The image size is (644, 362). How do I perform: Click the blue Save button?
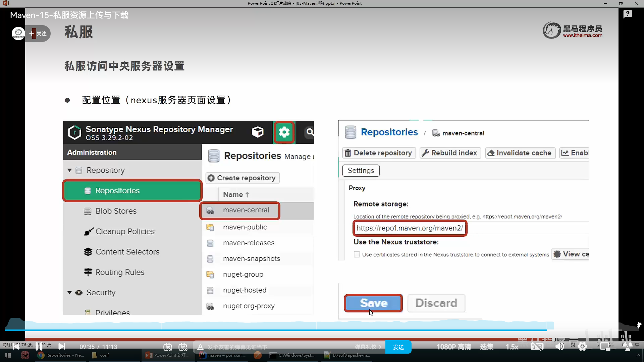(x=373, y=303)
